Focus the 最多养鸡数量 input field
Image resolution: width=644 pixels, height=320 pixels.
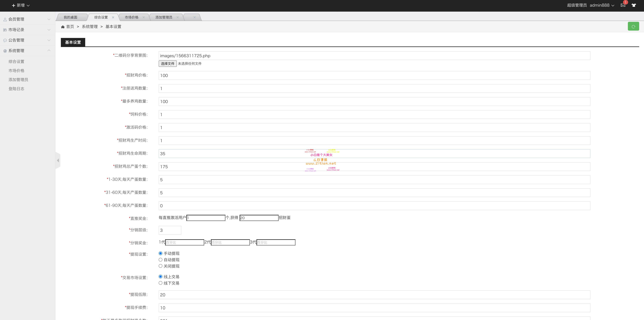[x=374, y=102]
